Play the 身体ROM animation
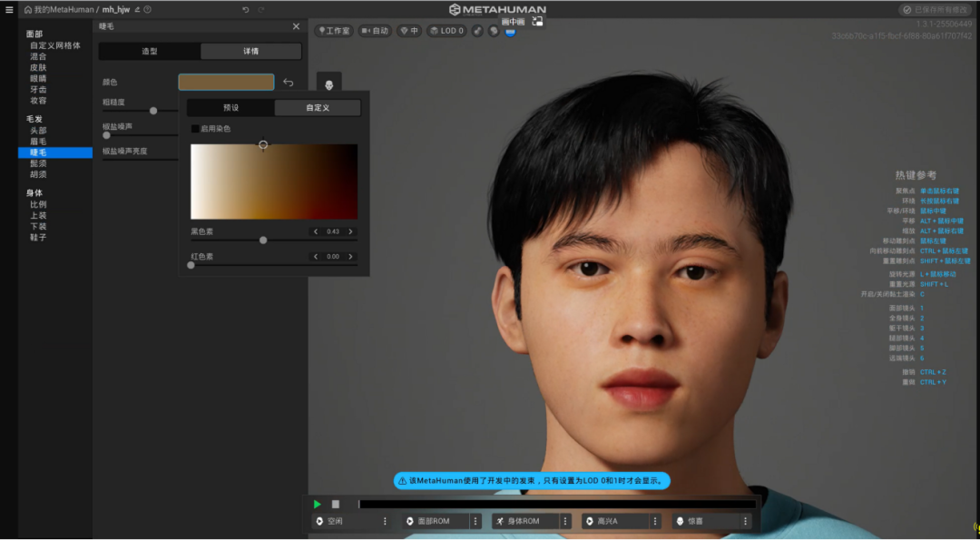The width and height of the screenshot is (980, 540). pyautogui.click(x=524, y=522)
